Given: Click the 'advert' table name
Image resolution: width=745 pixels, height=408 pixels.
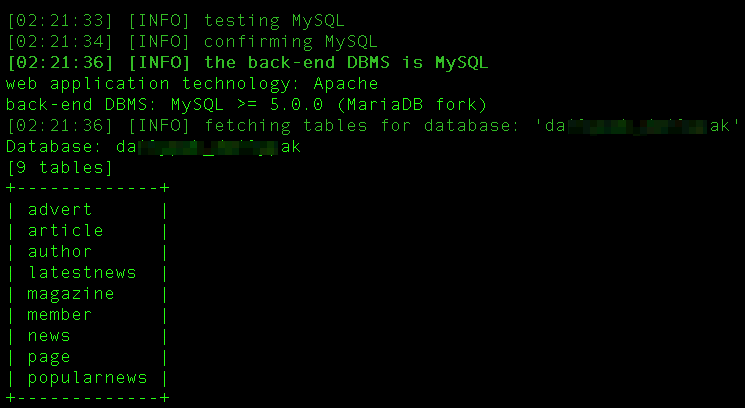Looking at the screenshot, I should click(x=59, y=209).
